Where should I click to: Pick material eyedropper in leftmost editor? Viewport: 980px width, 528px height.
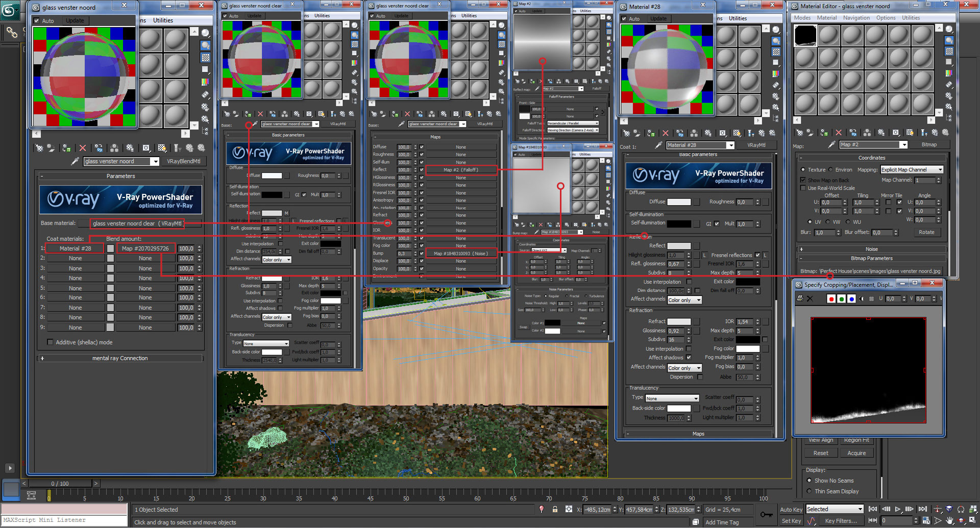(75, 161)
